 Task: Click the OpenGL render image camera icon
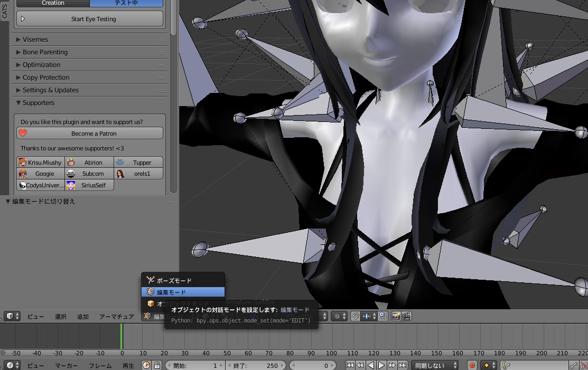point(395,316)
